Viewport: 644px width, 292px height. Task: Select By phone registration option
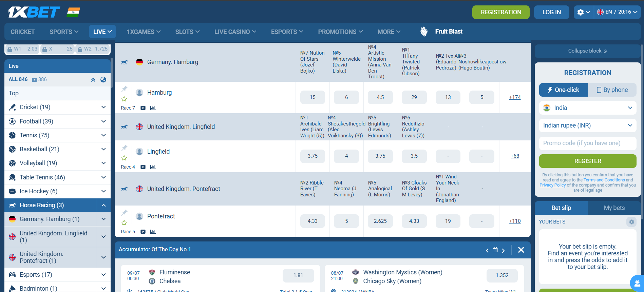coord(612,90)
